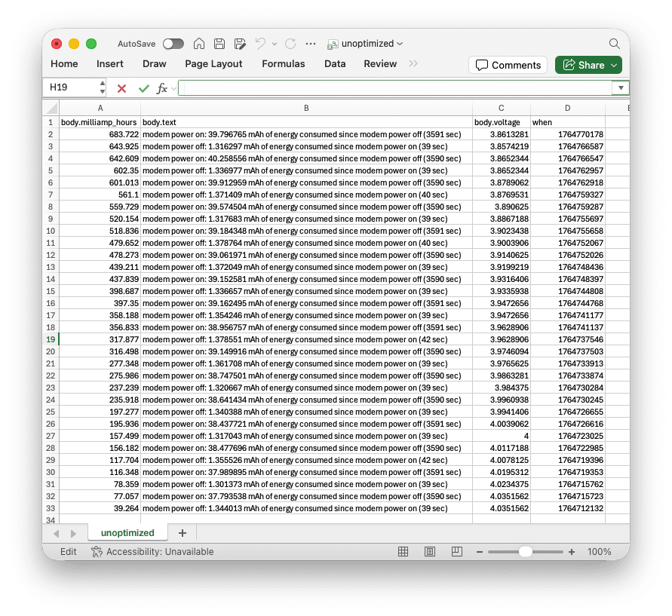Screen dimensions: 672x616
Task: Open the Data ribbon tab
Action: click(335, 64)
